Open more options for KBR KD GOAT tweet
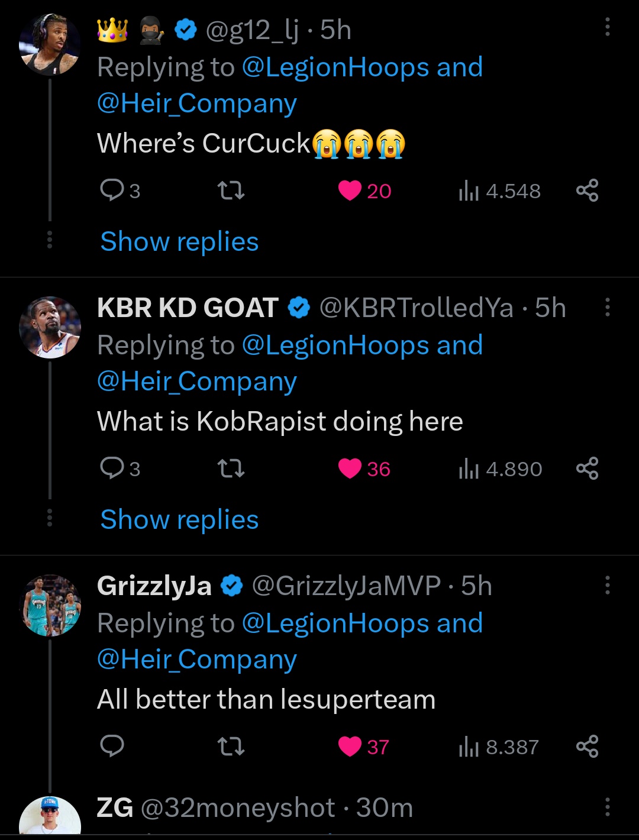 607,307
